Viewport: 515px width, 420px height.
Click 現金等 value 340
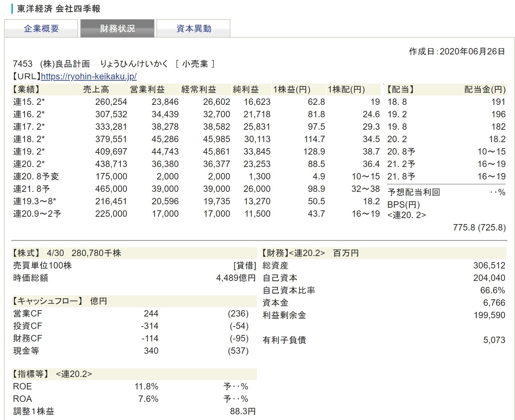[x=151, y=351]
